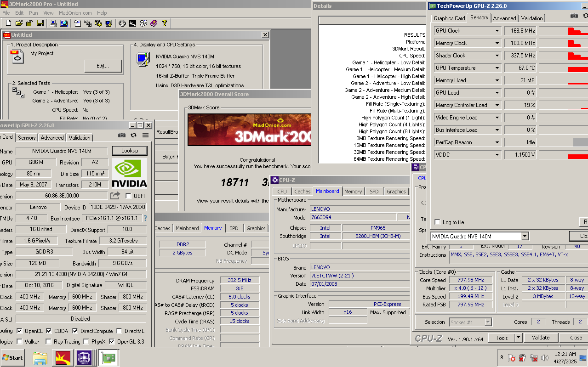This screenshot has height=367, width=588.
Task: Click the floppy disk Save icon in 3DMark2000
Action: click(40, 23)
